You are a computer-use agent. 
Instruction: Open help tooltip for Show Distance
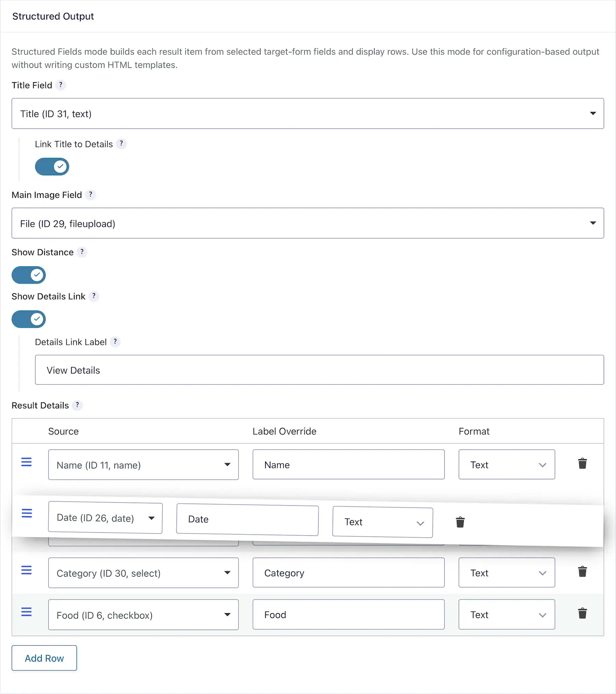[x=82, y=252]
